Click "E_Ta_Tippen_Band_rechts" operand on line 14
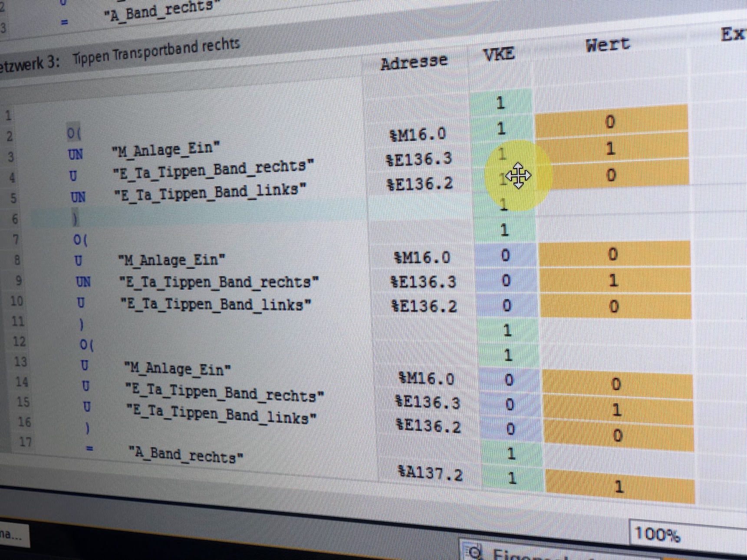 224,392
